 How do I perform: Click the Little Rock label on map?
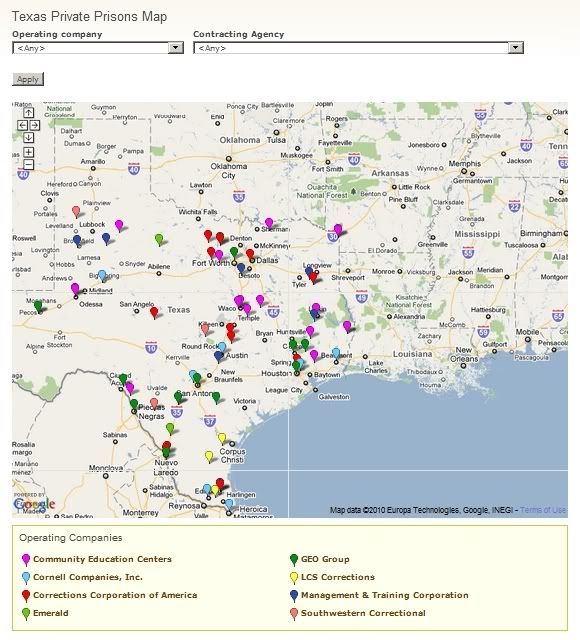(x=414, y=187)
